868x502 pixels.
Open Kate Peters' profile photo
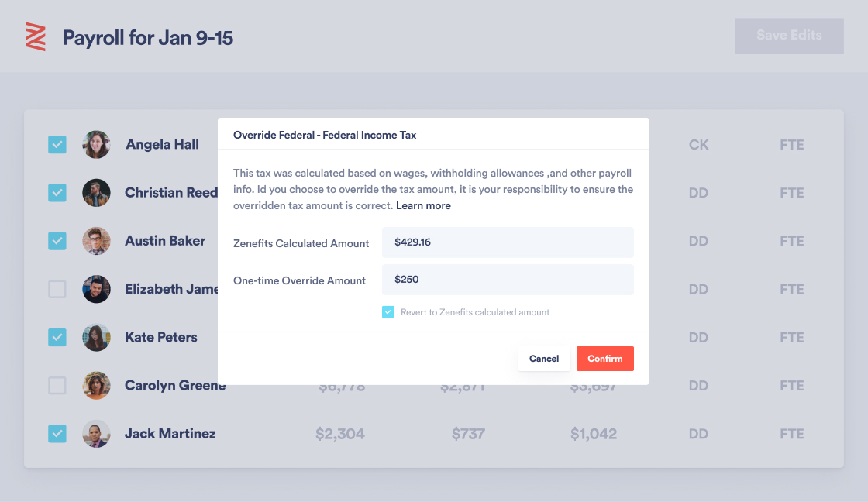pyautogui.click(x=96, y=337)
